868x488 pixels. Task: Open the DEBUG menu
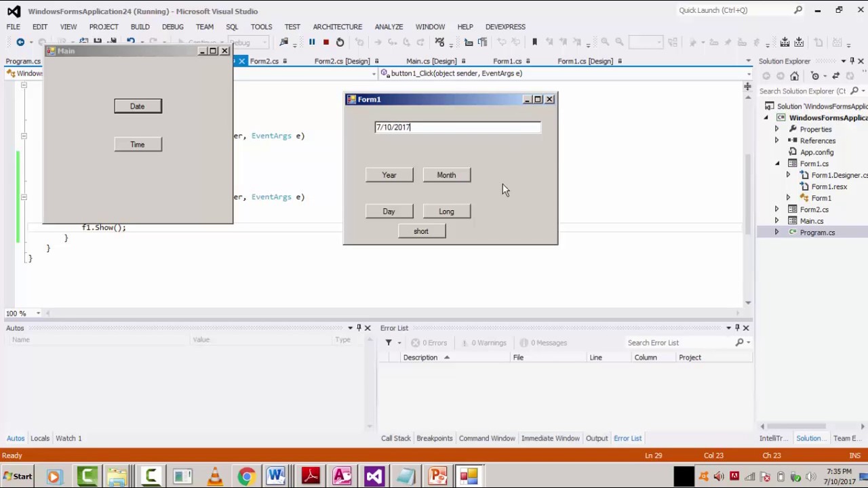[172, 26]
